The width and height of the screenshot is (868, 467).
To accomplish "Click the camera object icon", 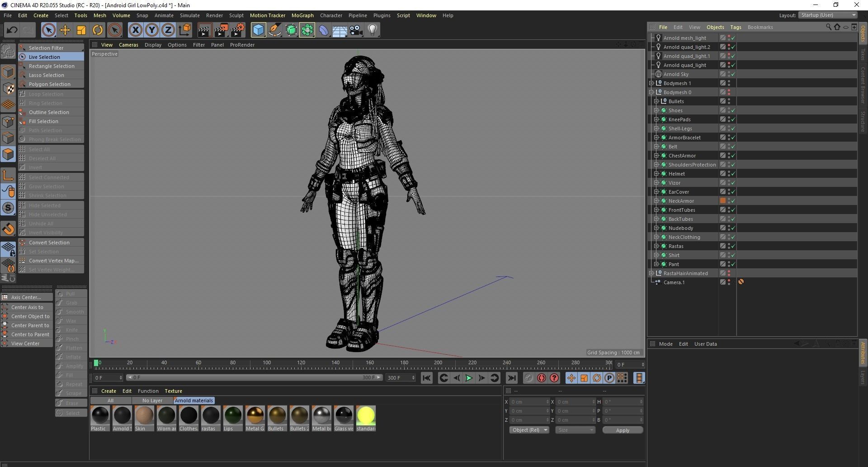I will click(x=356, y=30).
